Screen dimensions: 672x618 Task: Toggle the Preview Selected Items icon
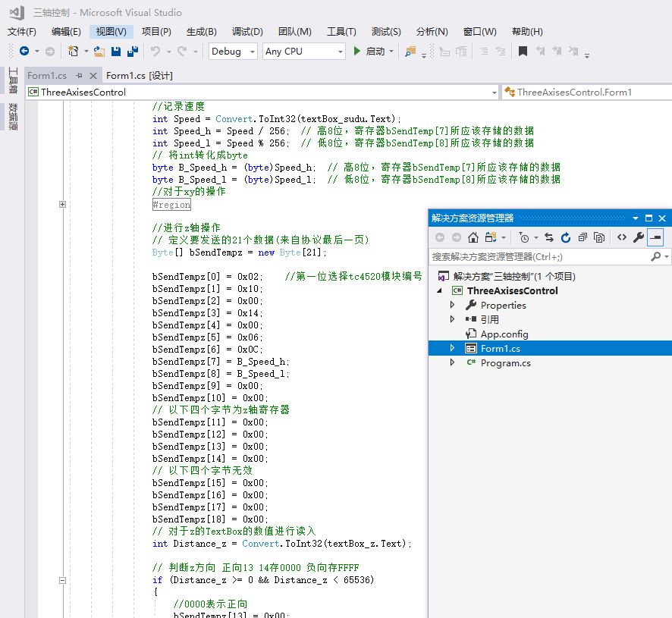tap(655, 237)
